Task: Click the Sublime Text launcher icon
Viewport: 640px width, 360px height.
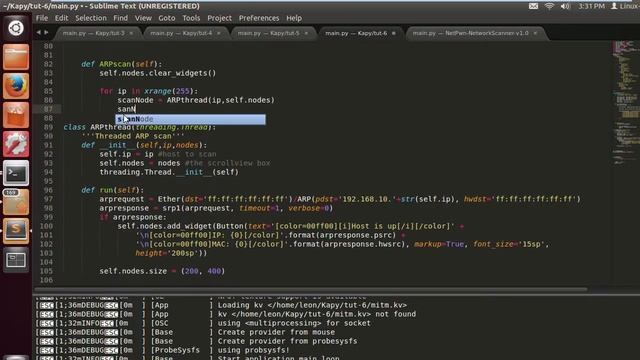Action: coord(16,231)
